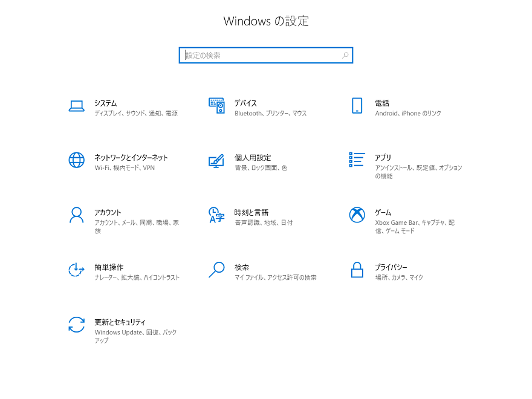This screenshot has width=532, height=399.
Task: Select the 時刻と言語 category title
Action: coord(251,213)
